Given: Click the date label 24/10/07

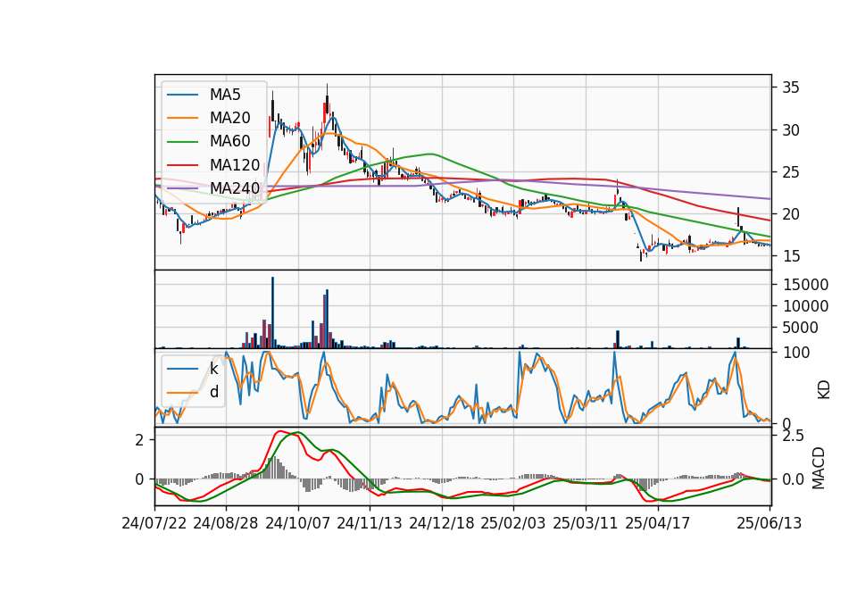Looking at the screenshot, I should [x=298, y=523].
